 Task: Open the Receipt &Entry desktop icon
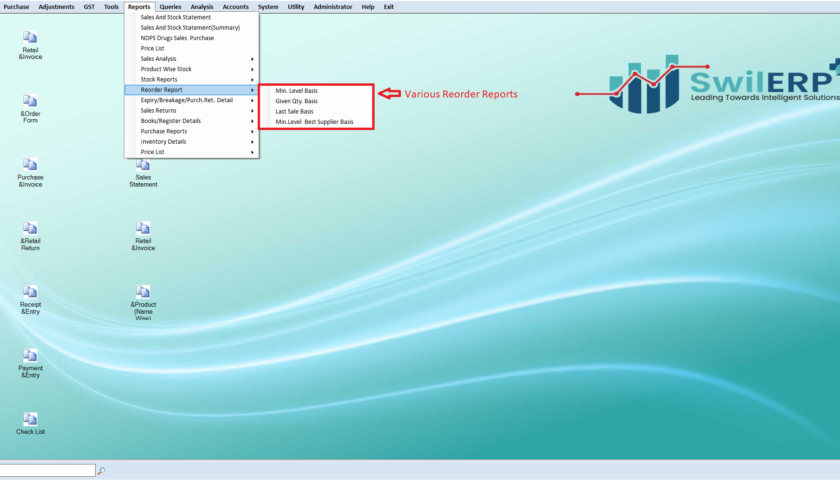coord(30,300)
